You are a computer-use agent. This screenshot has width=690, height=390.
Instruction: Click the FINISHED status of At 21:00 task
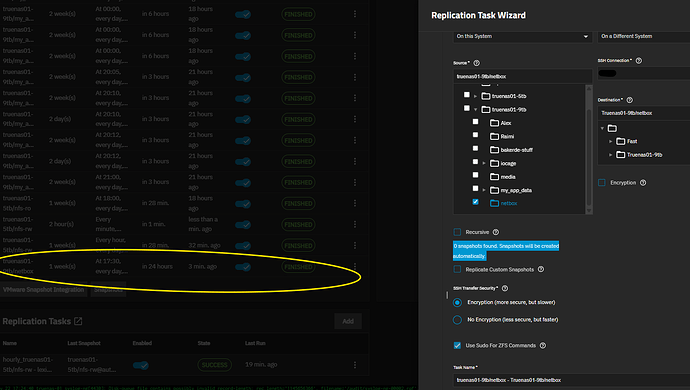tap(298, 182)
